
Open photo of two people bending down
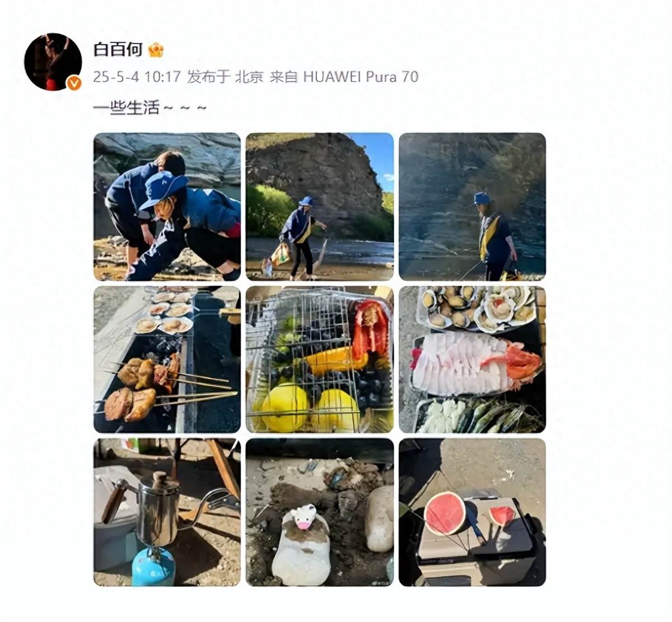(x=167, y=207)
